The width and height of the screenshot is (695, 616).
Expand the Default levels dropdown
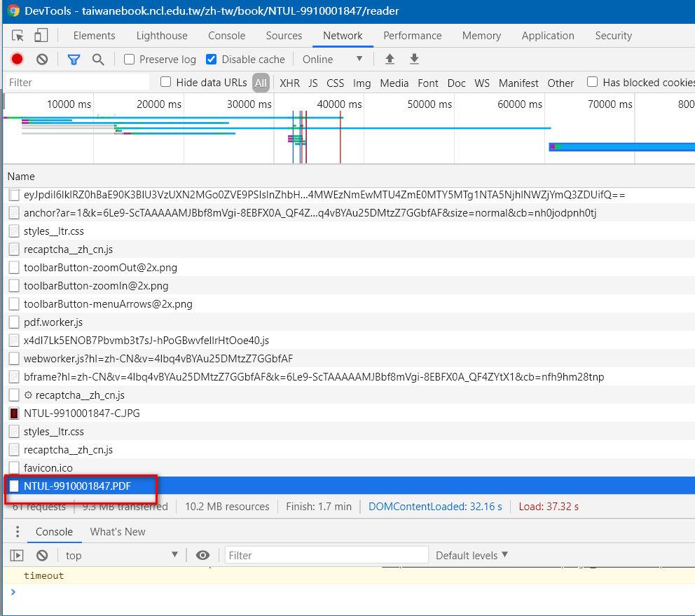(x=472, y=556)
